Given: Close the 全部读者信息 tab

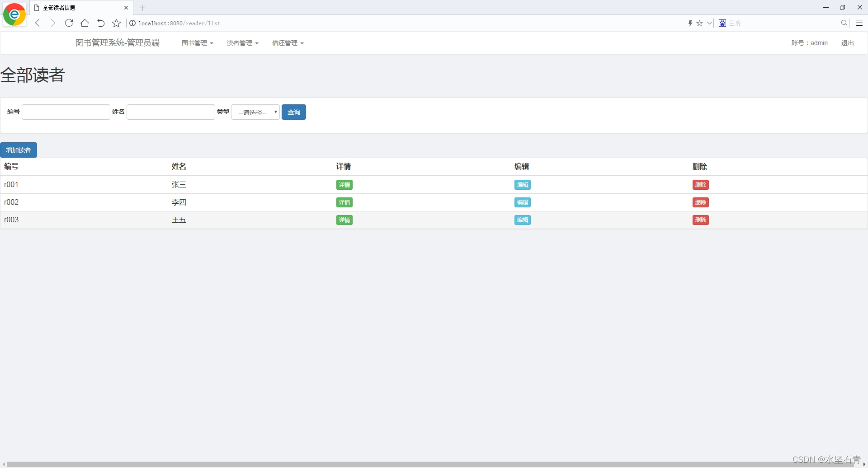Looking at the screenshot, I should click(126, 8).
